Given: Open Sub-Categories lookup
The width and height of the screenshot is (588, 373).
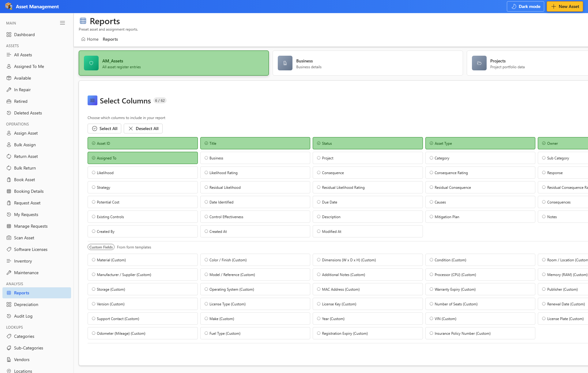Looking at the screenshot, I should [x=37, y=348].
